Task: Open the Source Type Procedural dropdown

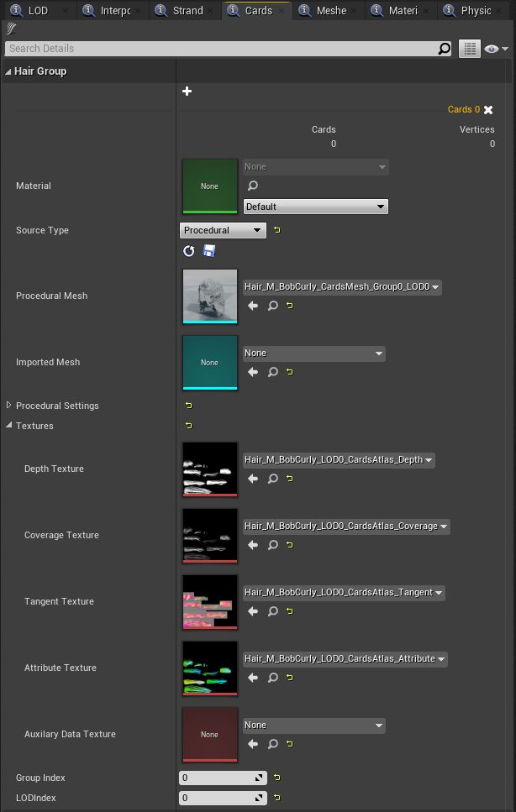Action: [x=223, y=230]
